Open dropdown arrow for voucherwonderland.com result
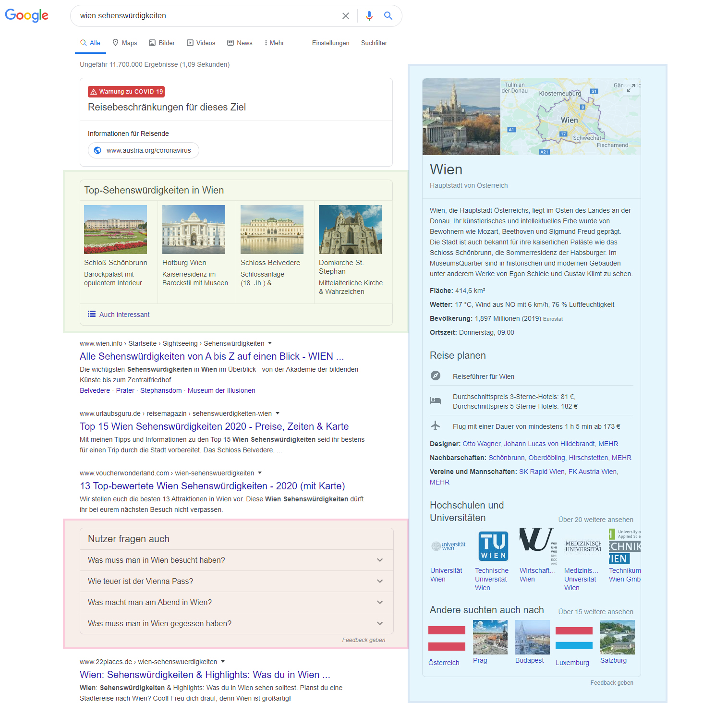The height and width of the screenshot is (703, 728). pos(260,473)
